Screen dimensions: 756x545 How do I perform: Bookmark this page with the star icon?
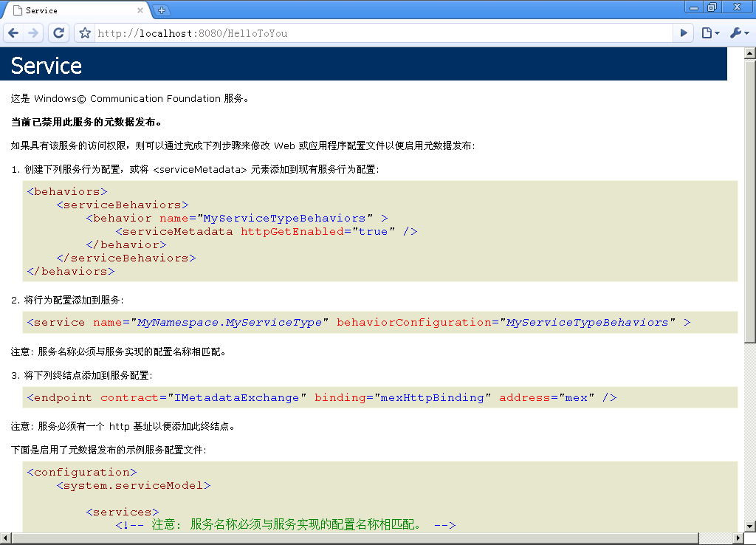pyautogui.click(x=85, y=33)
